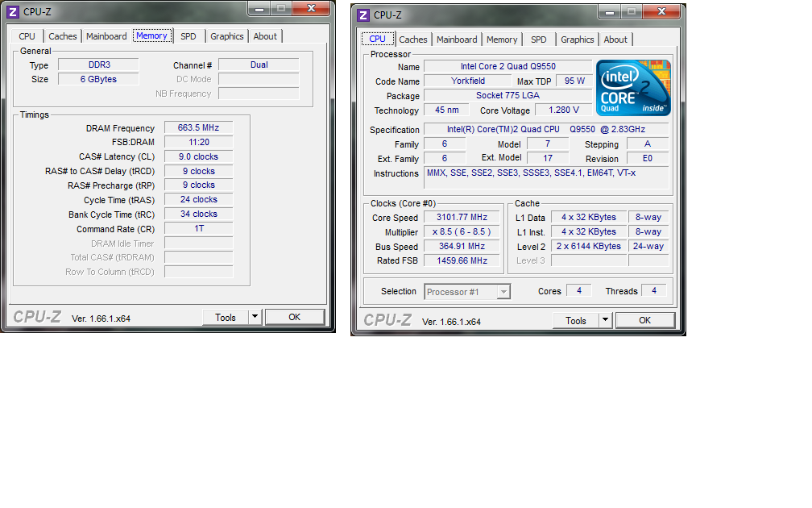The image size is (812, 508).
Task: Click the empty DRAM Idle Timer field
Action: 199,244
